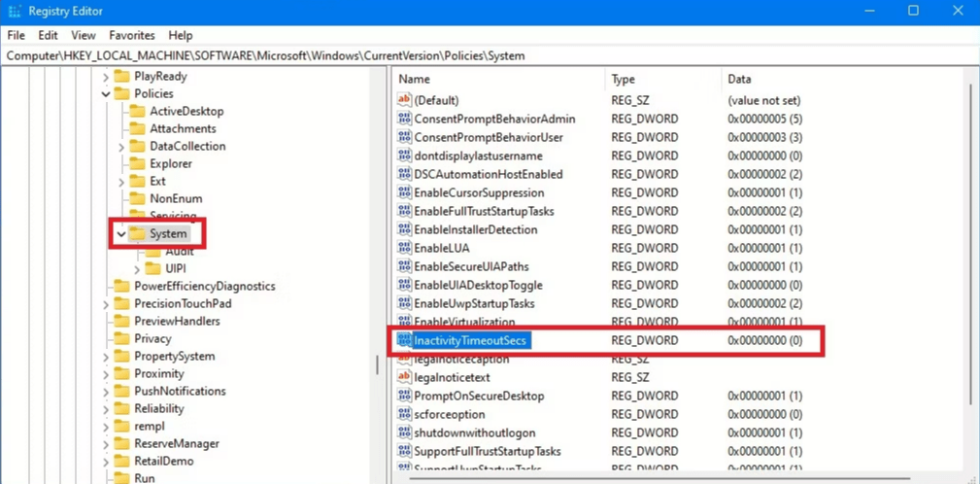Select the EnableSecureUIAPaths value name

point(471,266)
